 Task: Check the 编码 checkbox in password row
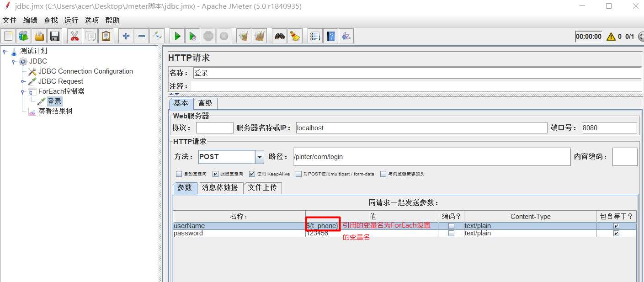pyautogui.click(x=451, y=233)
